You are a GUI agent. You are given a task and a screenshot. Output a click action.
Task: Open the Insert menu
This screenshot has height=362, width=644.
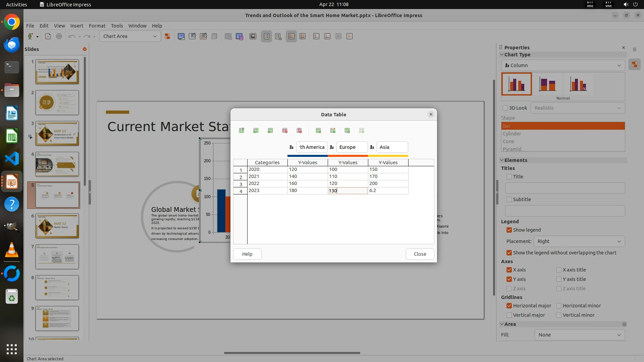[76, 26]
